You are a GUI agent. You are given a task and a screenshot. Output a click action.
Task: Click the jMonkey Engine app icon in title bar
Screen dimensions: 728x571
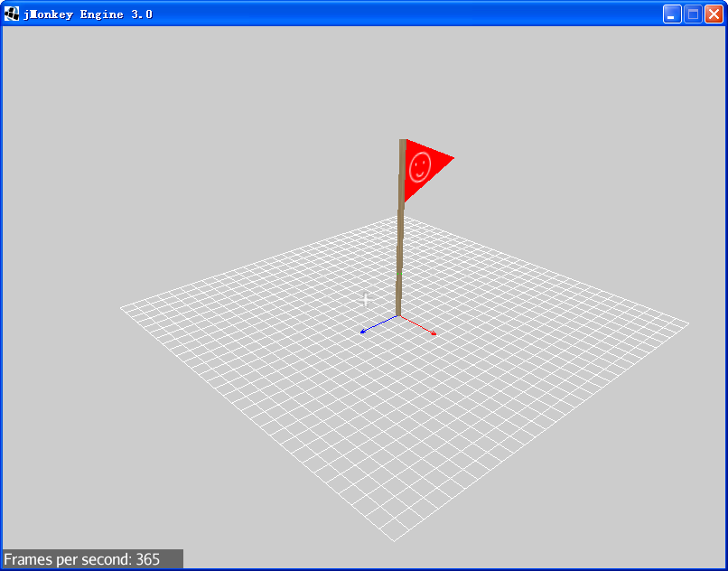(x=12, y=14)
